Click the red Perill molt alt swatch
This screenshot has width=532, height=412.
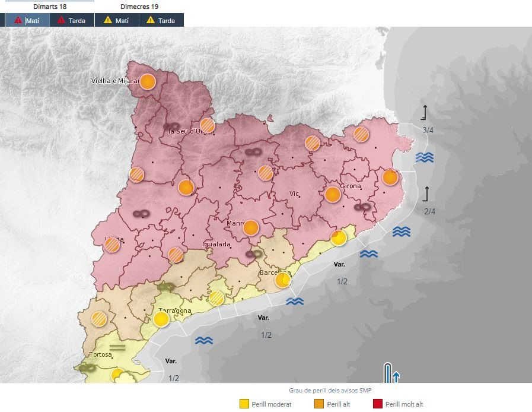377,404
